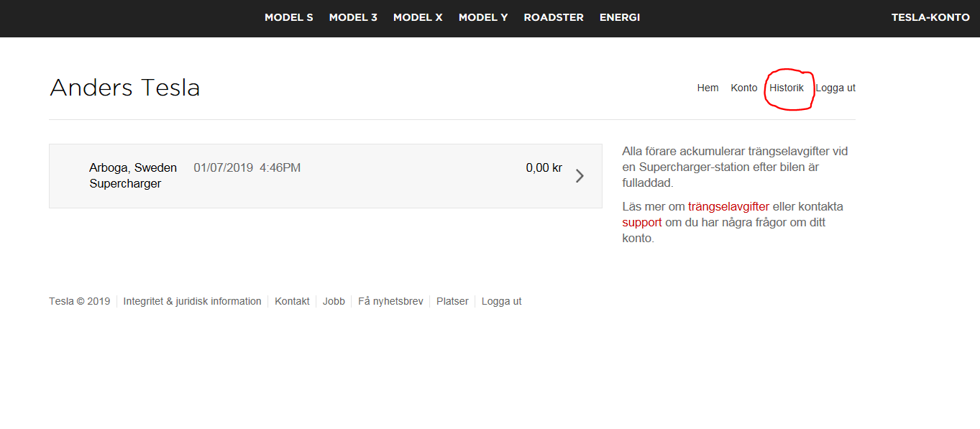
Task: Open the MODEL Y menu item
Action: tap(483, 17)
